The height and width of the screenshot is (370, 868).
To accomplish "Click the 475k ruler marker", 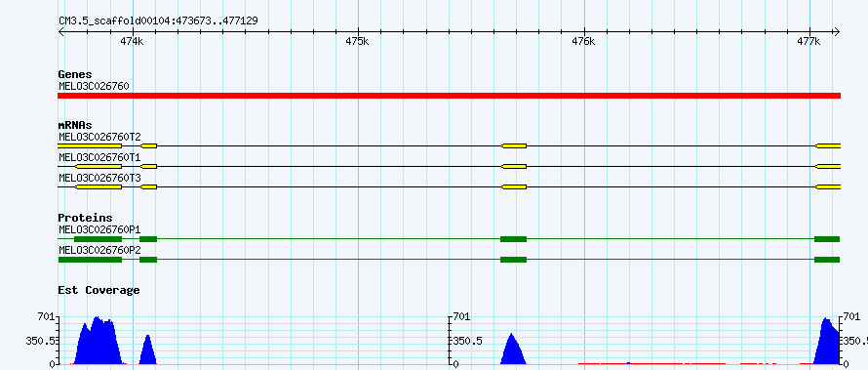I will click(x=357, y=41).
